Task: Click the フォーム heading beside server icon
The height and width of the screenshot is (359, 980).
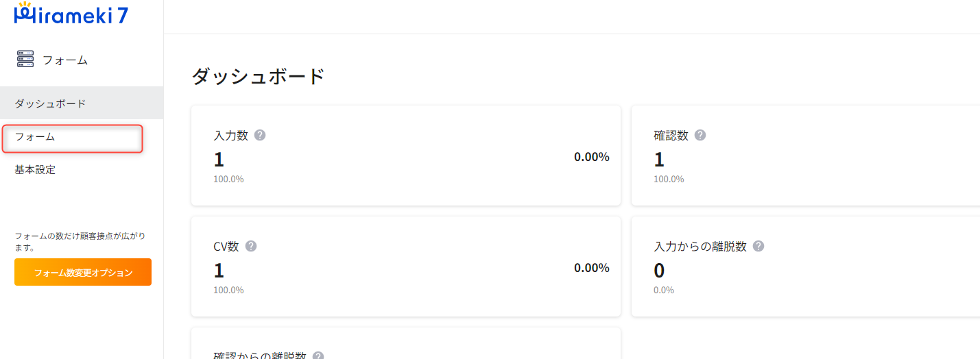Action: 65,60
